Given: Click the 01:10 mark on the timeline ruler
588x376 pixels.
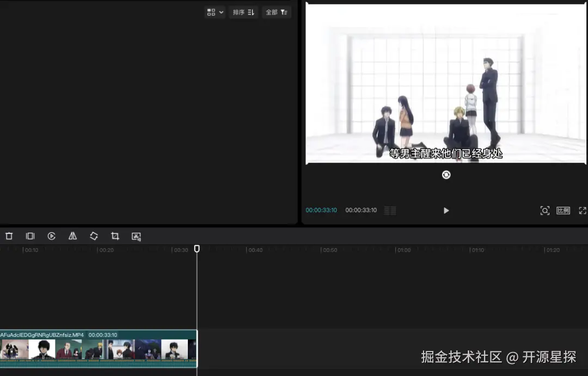Looking at the screenshot, I should [x=478, y=250].
